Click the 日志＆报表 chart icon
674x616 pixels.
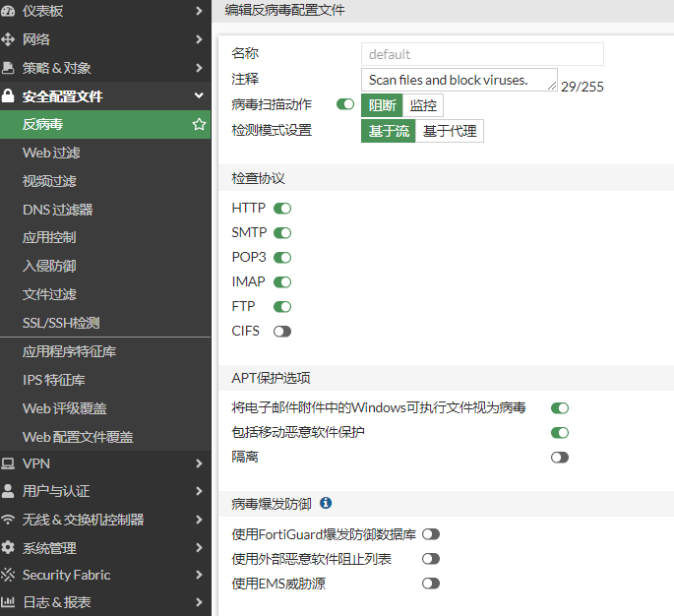pyautogui.click(x=9, y=602)
